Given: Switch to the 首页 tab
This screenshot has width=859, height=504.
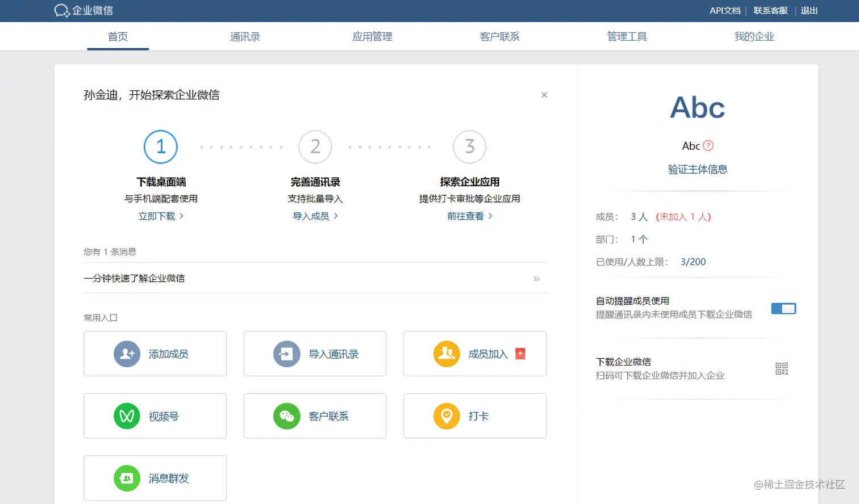Looking at the screenshot, I should click(118, 36).
